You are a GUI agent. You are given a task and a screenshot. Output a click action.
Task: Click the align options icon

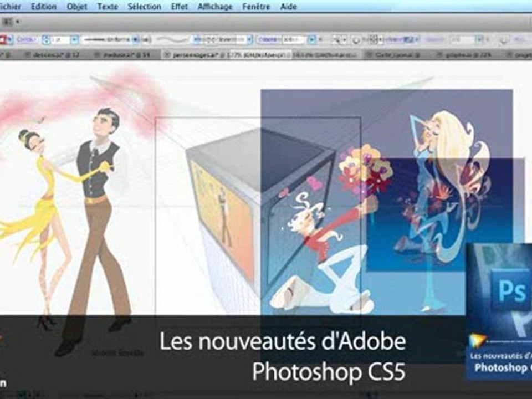click(x=374, y=40)
